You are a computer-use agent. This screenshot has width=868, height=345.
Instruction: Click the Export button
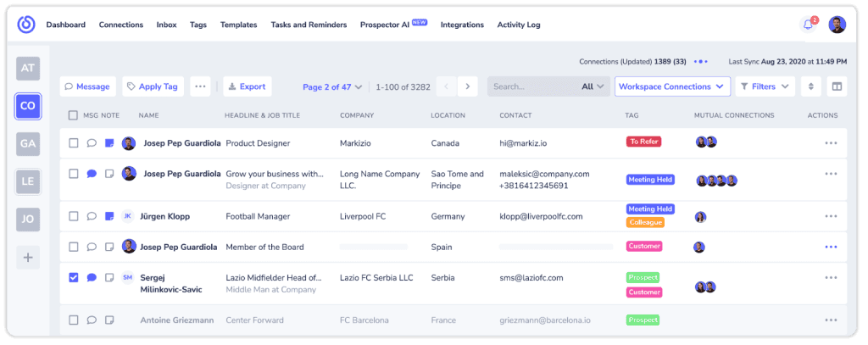point(248,86)
